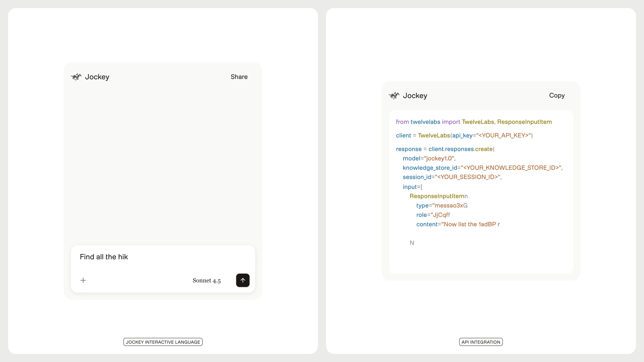644x362 pixels.
Task: Click the client.responses.create code line
Action: 445,149
